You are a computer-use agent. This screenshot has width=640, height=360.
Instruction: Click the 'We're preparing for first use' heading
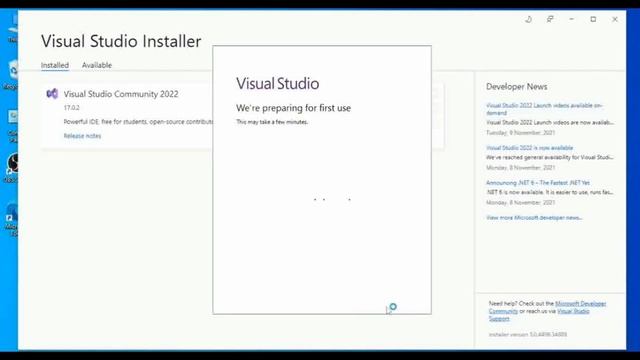point(293,108)
